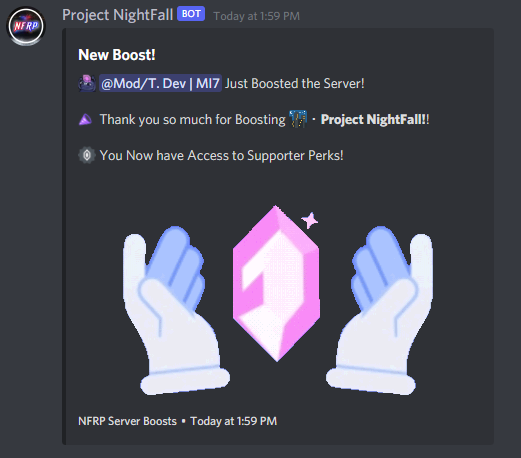
Task: Click the message timestamp Today at 1:59 PM
Action: click(256, 16)
